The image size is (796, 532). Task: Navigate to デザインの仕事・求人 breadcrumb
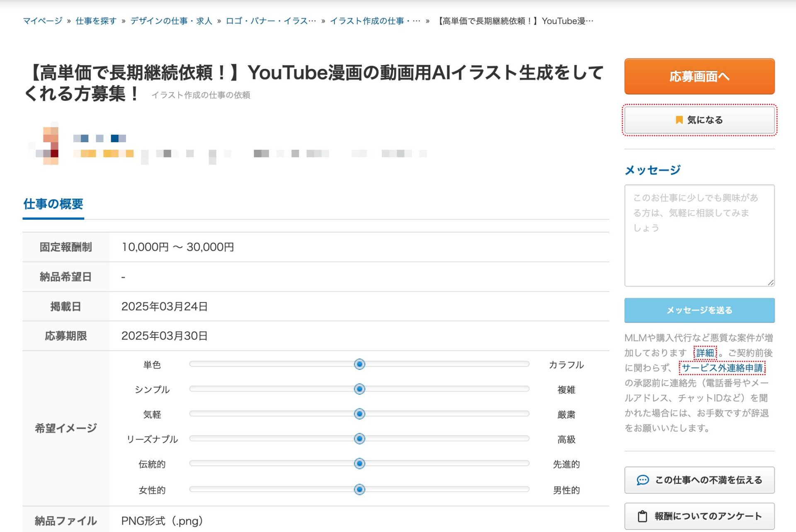[171, 21]
